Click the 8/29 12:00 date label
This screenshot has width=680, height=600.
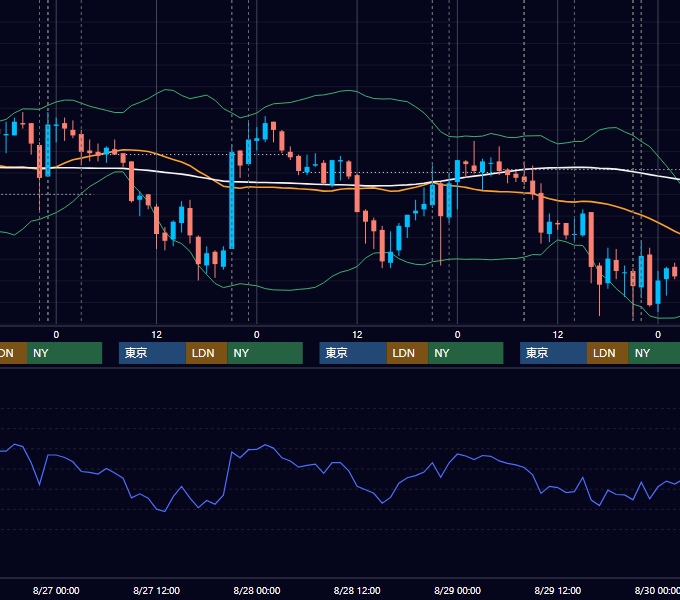coord(558,590)
